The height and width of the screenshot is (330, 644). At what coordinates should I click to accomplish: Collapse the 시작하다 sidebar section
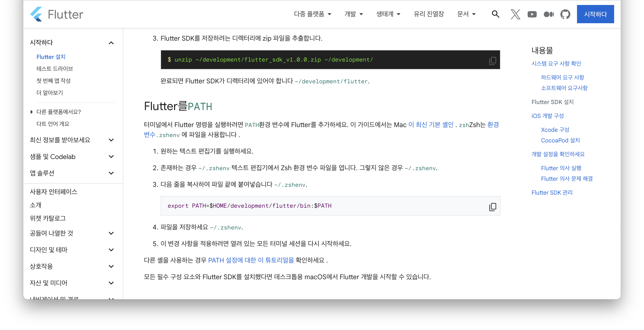pos(111,43)
